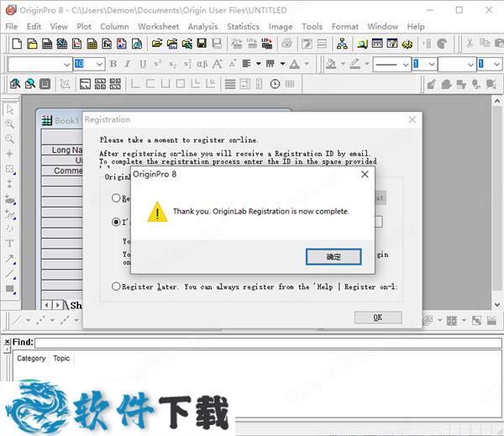The width and height of the screenshot is (504, 436).
Task: Click the New Notes icon
Action: pos(137,44)
